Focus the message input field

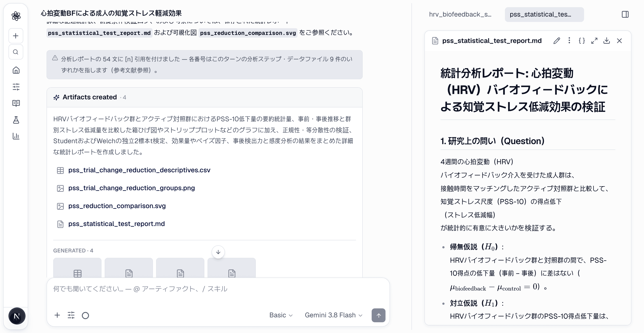(x=218, y=289)
